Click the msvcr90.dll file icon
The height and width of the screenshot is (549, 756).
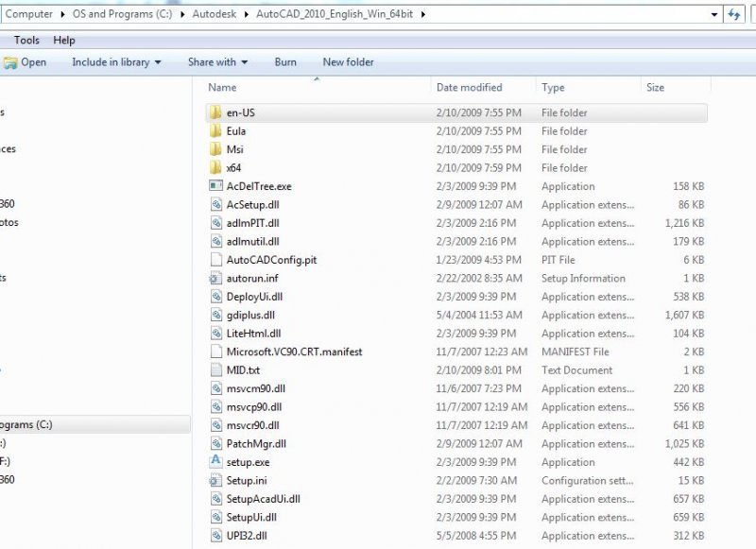pos(216,425)
